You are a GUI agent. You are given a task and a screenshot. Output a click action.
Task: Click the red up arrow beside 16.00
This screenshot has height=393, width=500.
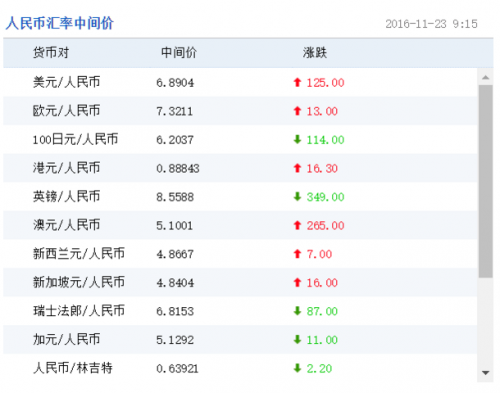click(297, 283)
